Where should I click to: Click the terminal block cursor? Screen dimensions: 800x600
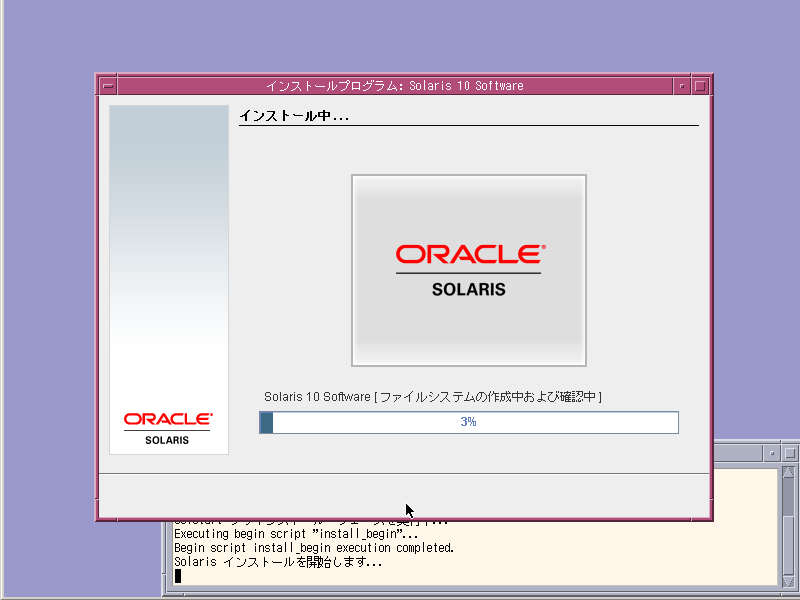tap(178, 576)
